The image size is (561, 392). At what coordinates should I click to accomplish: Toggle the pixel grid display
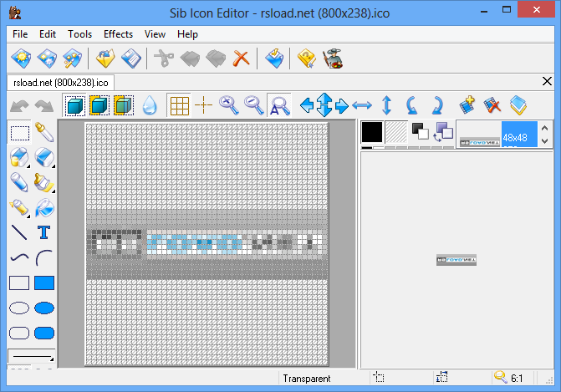pyautogui.click(x=179, y=105)
